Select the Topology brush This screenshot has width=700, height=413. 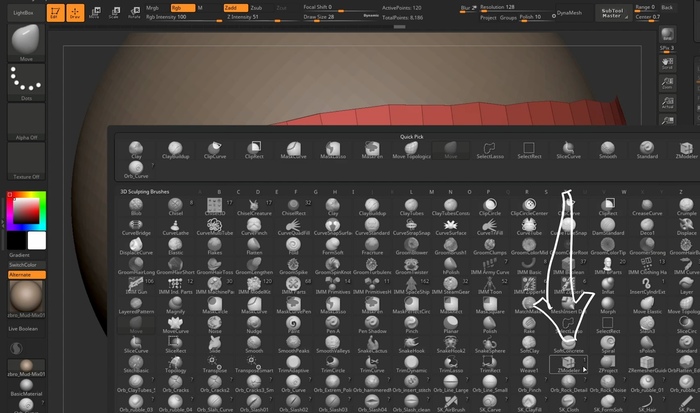point(175,364)
